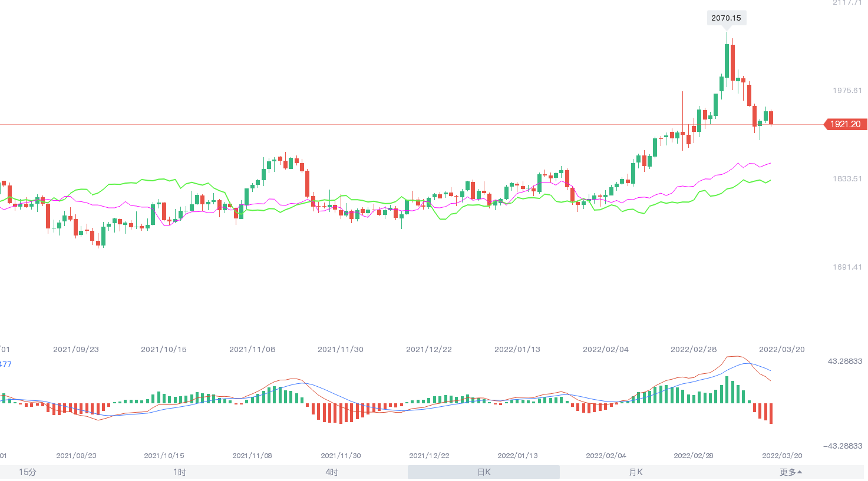Click the 2022/02/04 date under the MACD panel
Image resolution: width=868 pixels, height=481 pixels.
tap(606, 456)
